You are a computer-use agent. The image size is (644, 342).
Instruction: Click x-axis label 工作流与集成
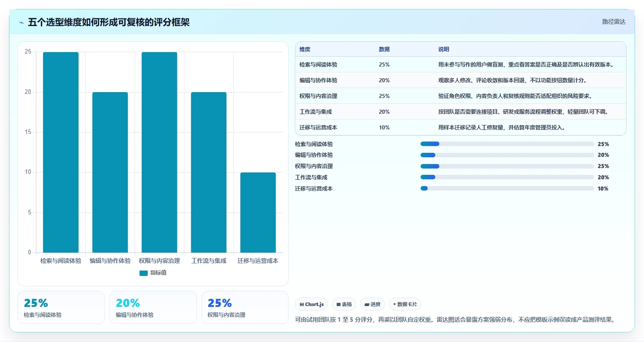tap(209, 261)
